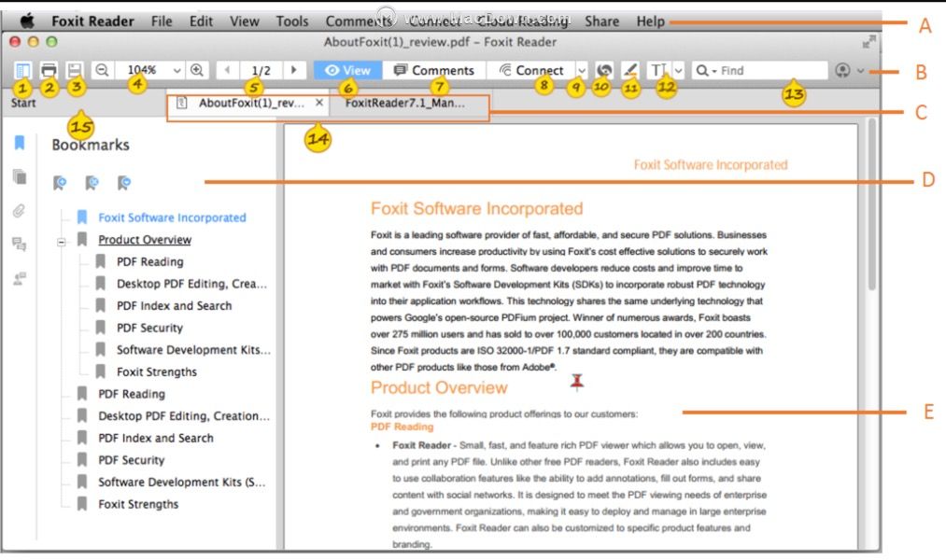Go to previous page arrow
This screenshot has height=560, width=946.
point(228,70)
